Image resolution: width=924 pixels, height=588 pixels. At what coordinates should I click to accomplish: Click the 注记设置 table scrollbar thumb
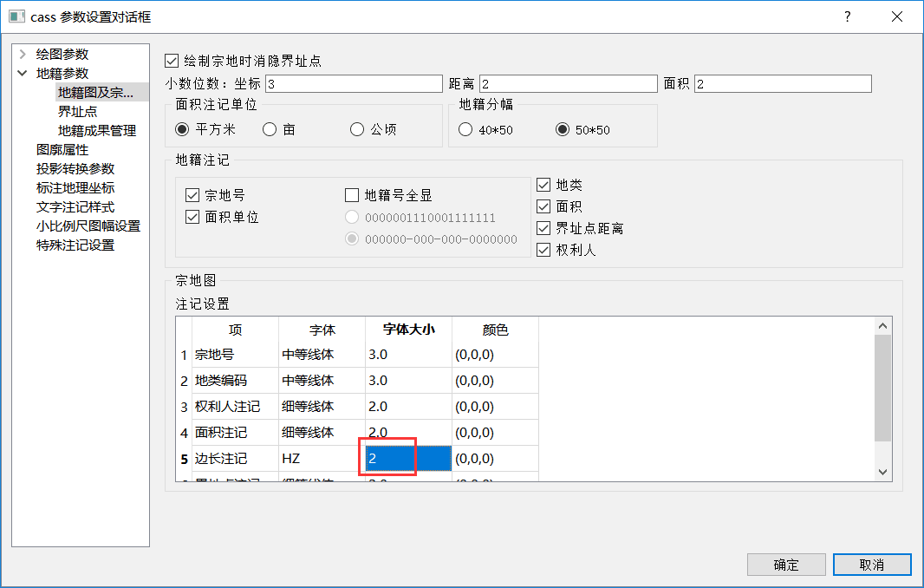tap(882, 388)
